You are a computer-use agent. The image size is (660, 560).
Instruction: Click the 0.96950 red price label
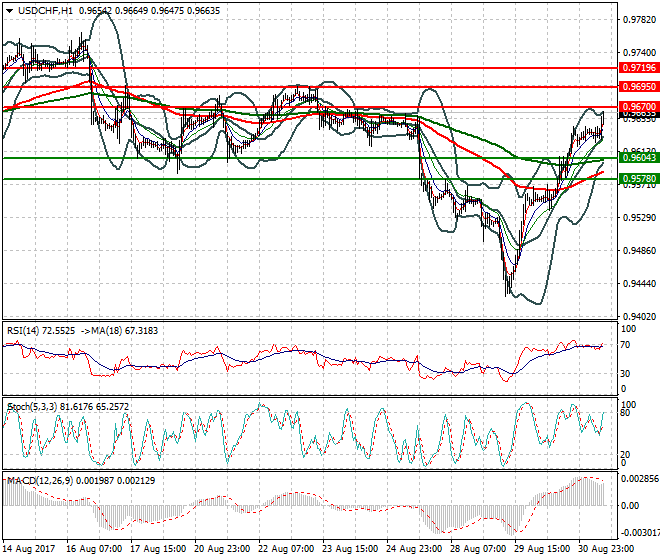coord(639,87)
